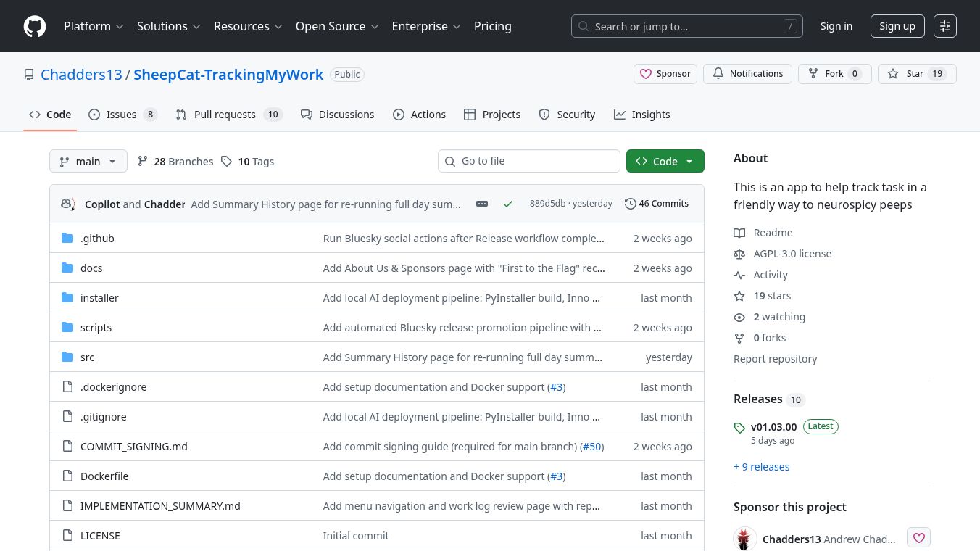Click the 46 Commits history link
The height and width of the screenshot is (551, 980).
656,204
